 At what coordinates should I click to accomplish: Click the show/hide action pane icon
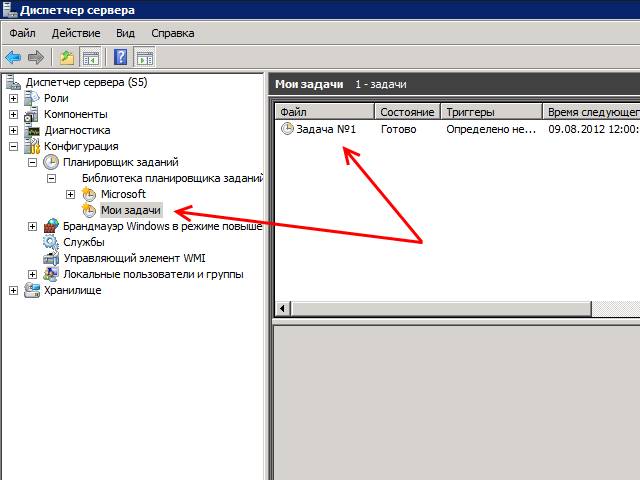point(145,57)
